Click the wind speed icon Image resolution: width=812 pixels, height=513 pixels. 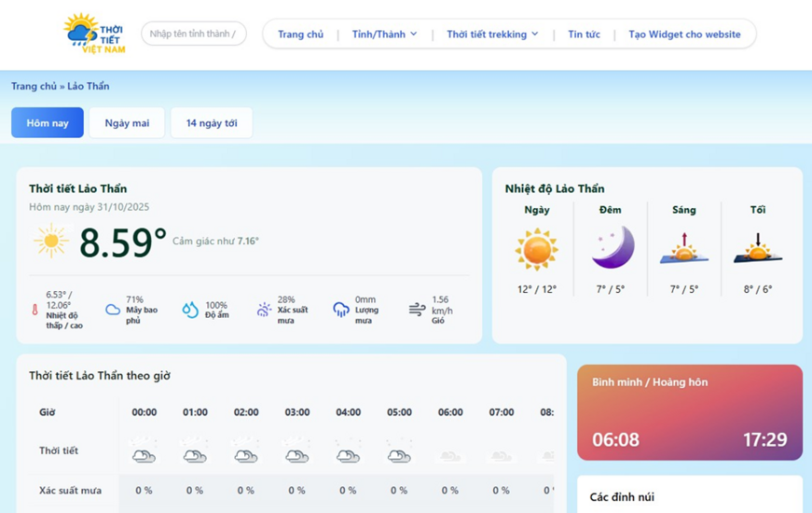point(417,310)
